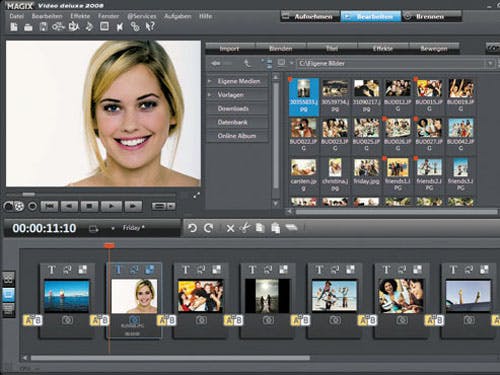The image size is (500, 375).
Task: Click the red playhead marker above storyboard
Action: click(109, 246)
